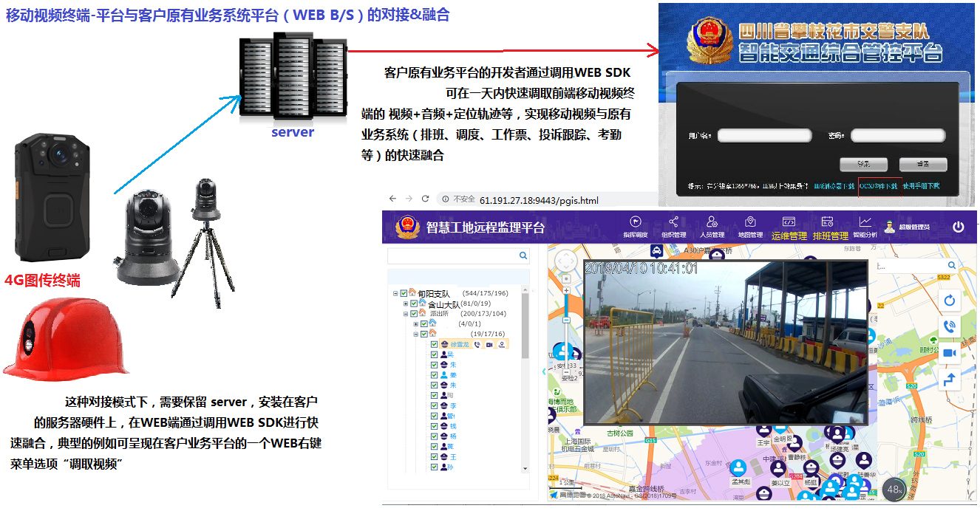
Task: Click search magnifier in tree search box
Action: [x=523, y=255]
